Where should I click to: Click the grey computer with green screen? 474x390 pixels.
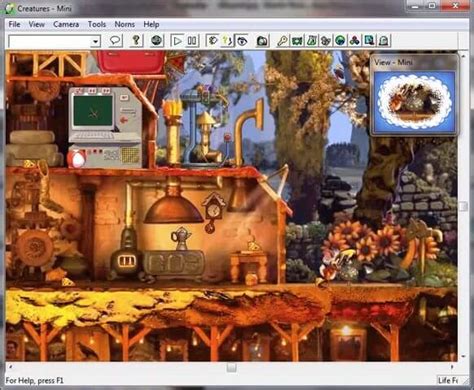pos(105,127)
